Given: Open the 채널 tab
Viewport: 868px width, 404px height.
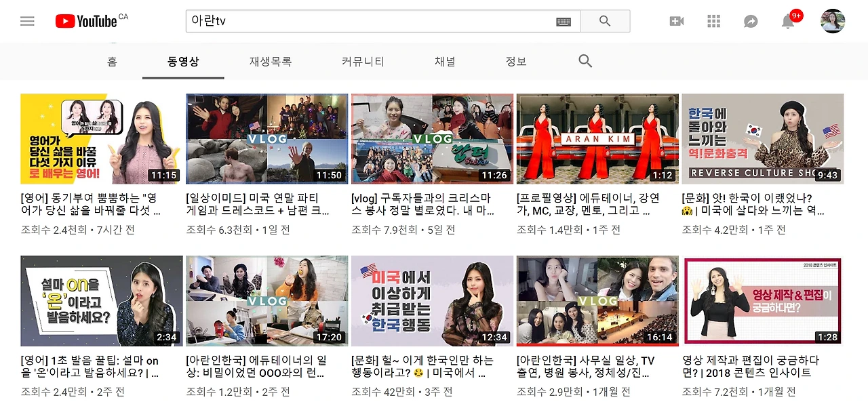Looking at the screenshot, I should click(445, 61).
